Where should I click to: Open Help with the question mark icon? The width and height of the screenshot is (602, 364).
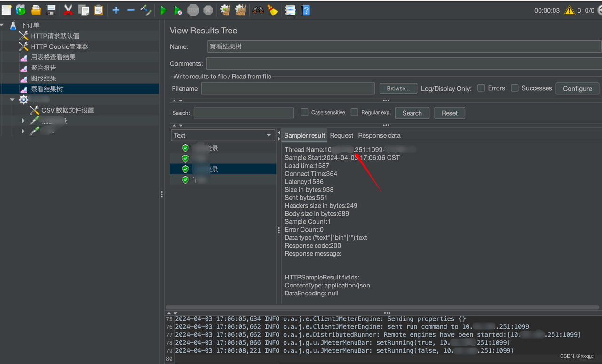(306, 10)
